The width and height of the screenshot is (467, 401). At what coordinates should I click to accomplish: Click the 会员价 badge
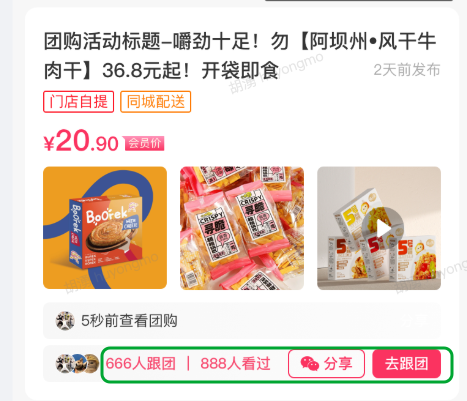145,143
